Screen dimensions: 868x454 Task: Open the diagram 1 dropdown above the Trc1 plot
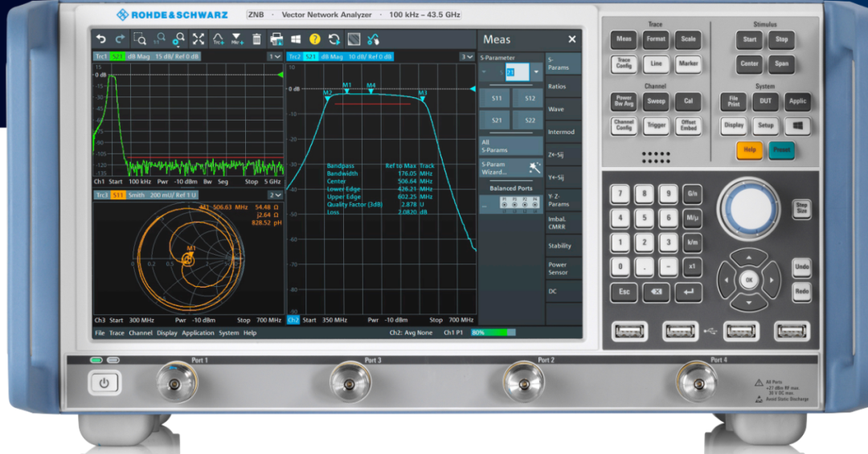(275, 56)
